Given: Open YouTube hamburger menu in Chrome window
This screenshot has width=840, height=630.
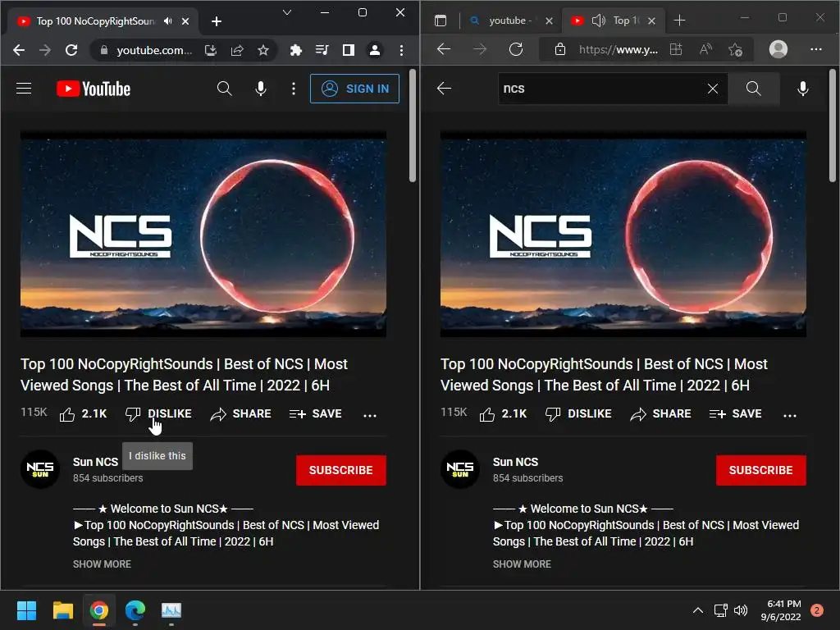Looking at the screenshot, I should tap(24, 89).
